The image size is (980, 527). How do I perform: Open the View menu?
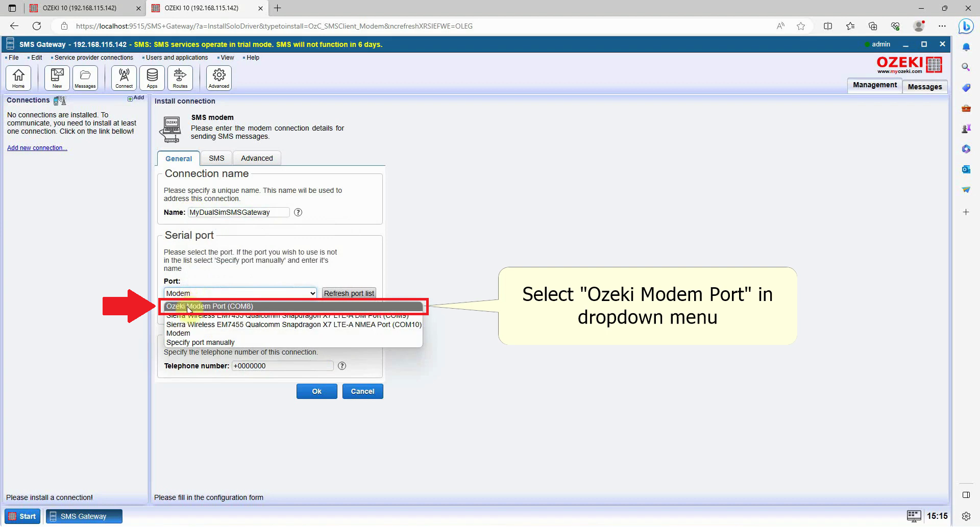point(227,58)
